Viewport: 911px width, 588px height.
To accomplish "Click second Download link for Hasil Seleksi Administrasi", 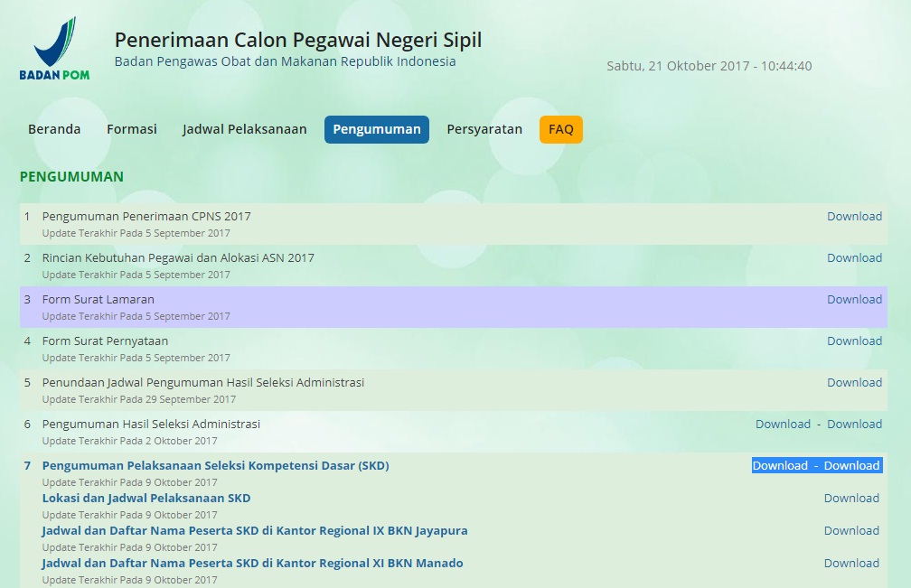I will (854, 424).
